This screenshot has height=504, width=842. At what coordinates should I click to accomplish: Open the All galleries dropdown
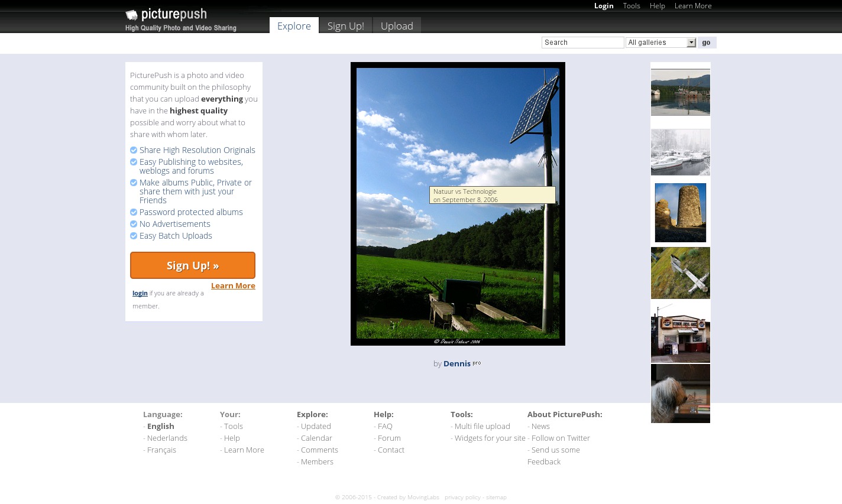click(x=660, y=43)
